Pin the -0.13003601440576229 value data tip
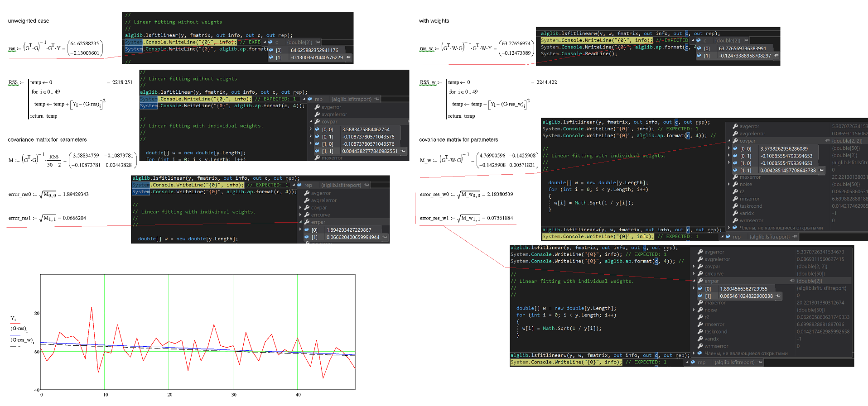Screen dimensions: 868x406 point(348,57)
